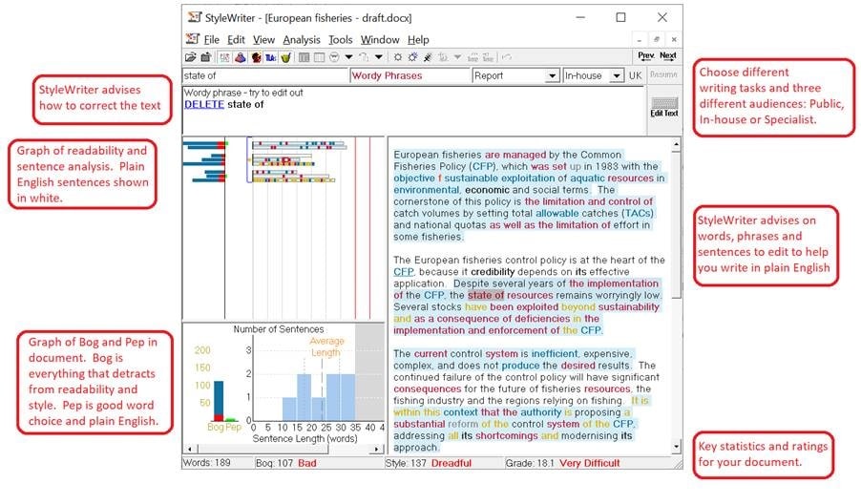Click the 'state of' input field
The image size is (861, 504).
(265, 75)
